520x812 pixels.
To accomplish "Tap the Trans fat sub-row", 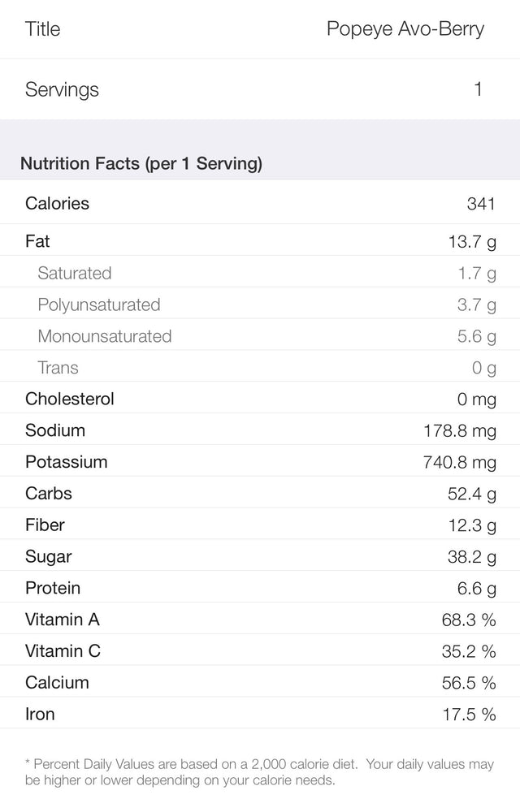I will 260,368.
